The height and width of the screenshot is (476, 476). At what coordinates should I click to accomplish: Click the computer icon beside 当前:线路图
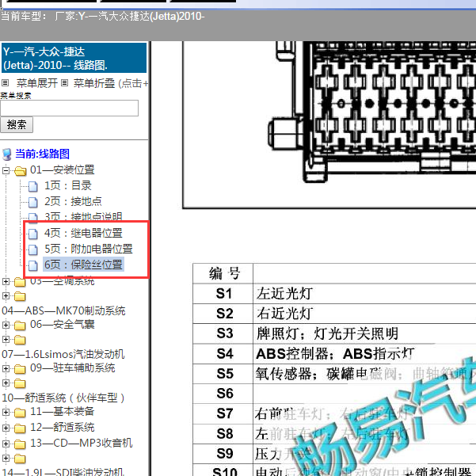7,154
